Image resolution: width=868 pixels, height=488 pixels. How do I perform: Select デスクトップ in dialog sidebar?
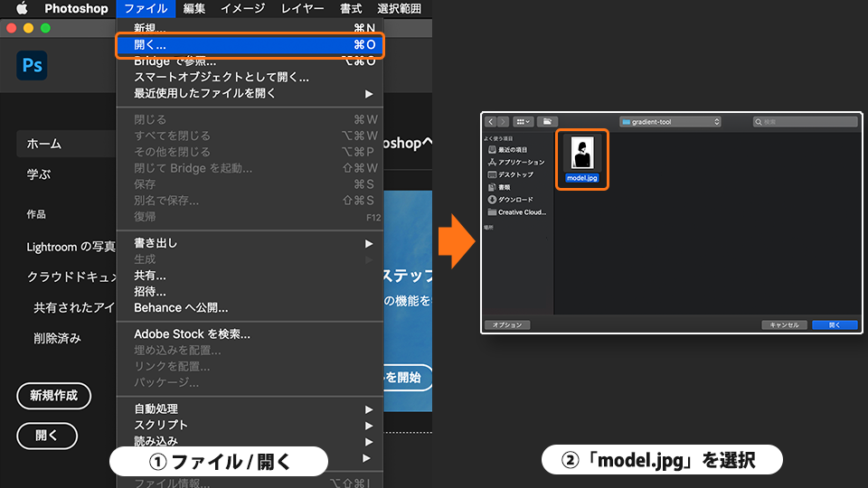pos(510,174)
